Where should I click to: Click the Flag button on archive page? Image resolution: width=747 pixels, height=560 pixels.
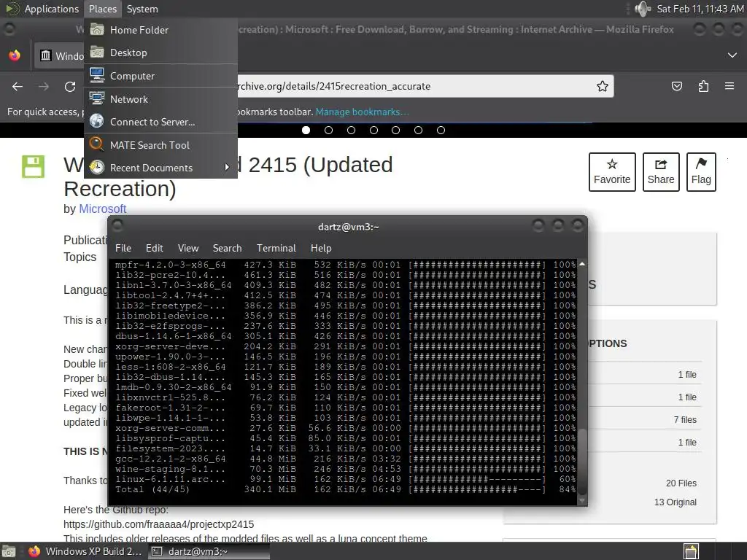click(x=701, y=172)
